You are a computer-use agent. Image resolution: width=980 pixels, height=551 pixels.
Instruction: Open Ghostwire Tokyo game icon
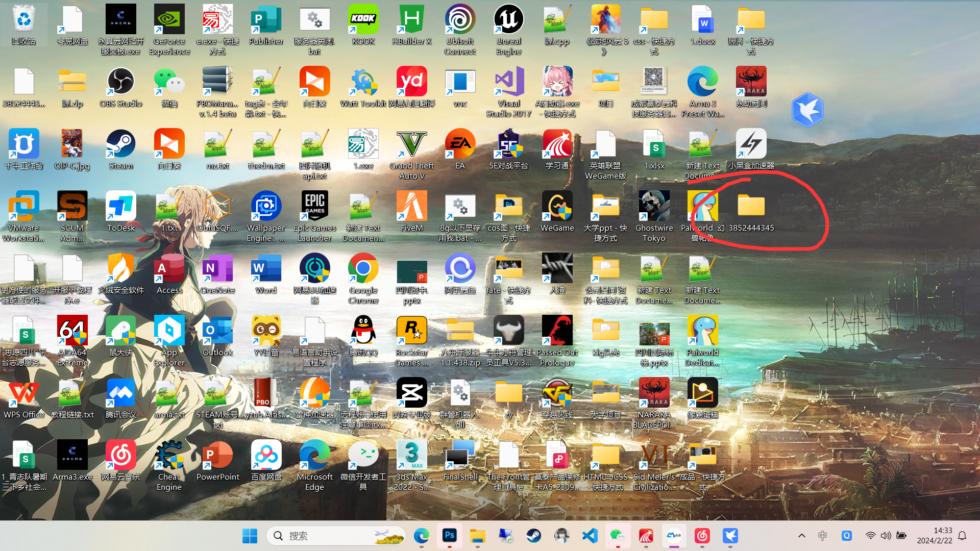point(654,216)
